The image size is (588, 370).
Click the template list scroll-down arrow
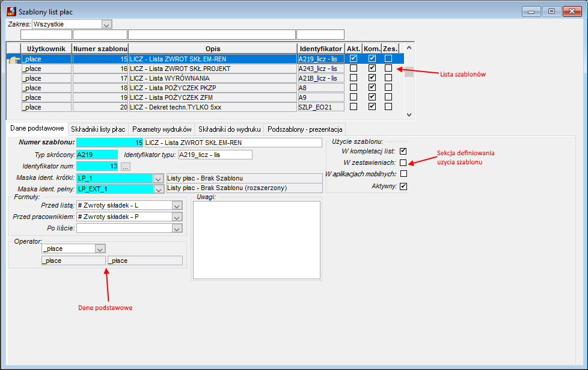click(409, 115)
